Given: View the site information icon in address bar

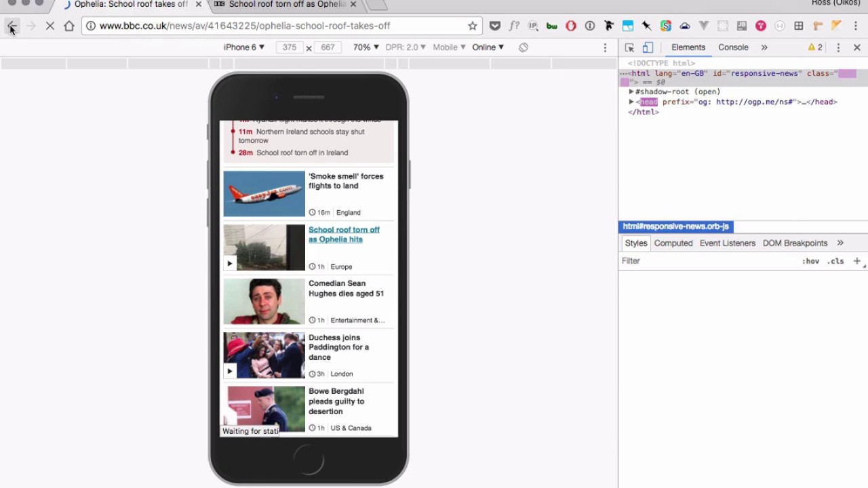Looking at the screenshot, I should point(91,26).
